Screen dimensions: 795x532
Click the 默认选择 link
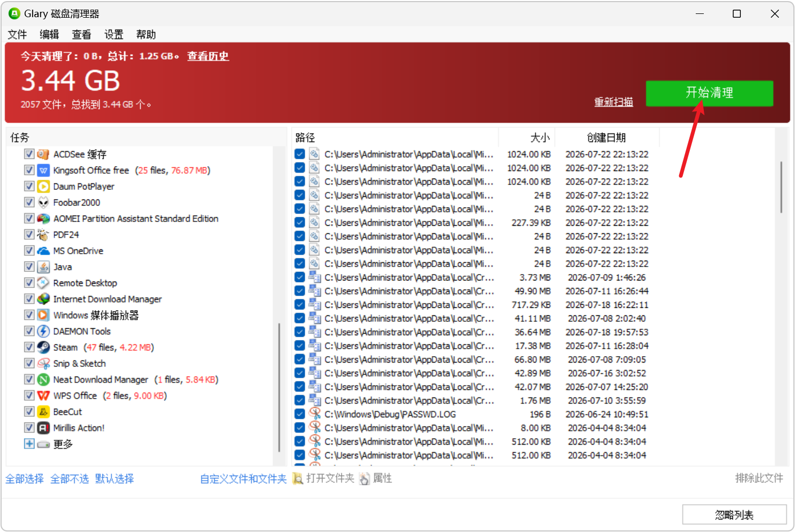click(115, 479)
